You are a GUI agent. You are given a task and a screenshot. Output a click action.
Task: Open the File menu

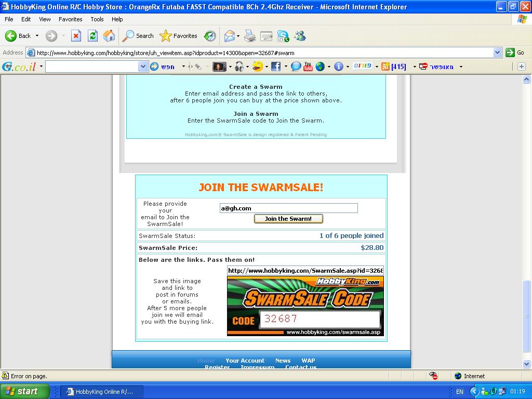click(x=9, y=19)
